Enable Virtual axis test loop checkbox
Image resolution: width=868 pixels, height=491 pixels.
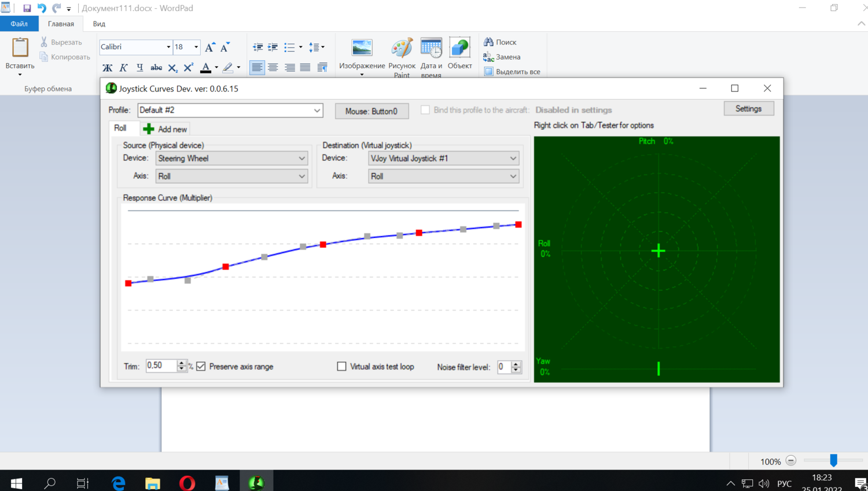pyautogui.click(x=341, y=367)
